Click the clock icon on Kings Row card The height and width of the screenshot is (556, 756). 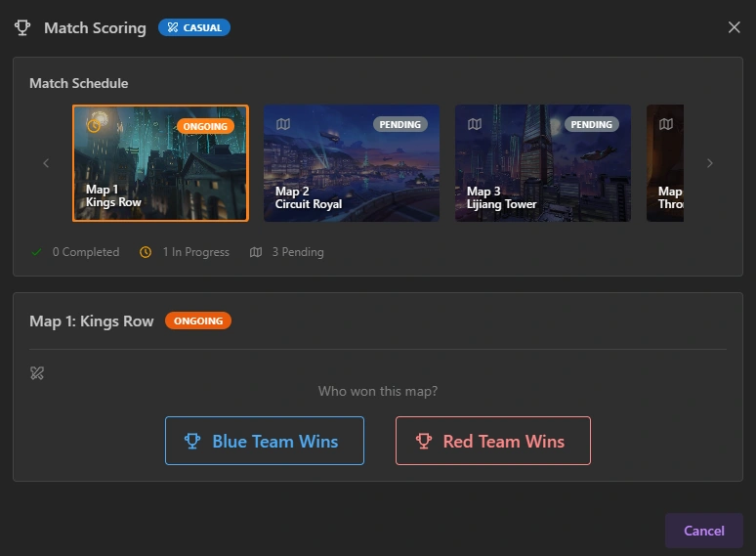click(94, 125)
